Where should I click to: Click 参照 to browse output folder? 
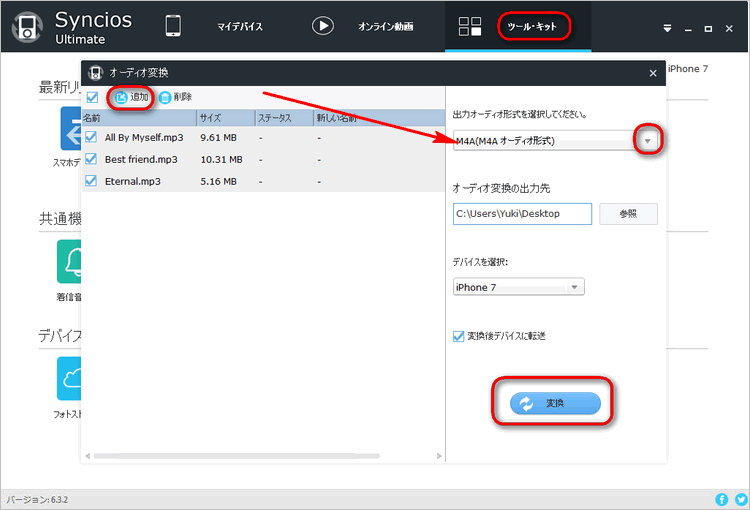click(x=629, y=214)
